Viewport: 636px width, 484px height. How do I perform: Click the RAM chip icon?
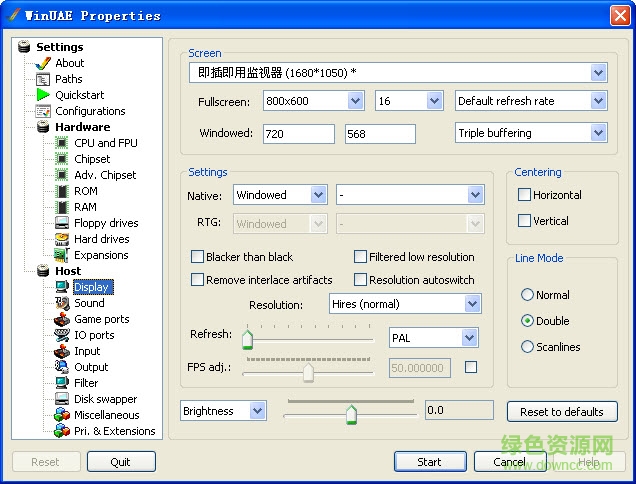(62, 207)
